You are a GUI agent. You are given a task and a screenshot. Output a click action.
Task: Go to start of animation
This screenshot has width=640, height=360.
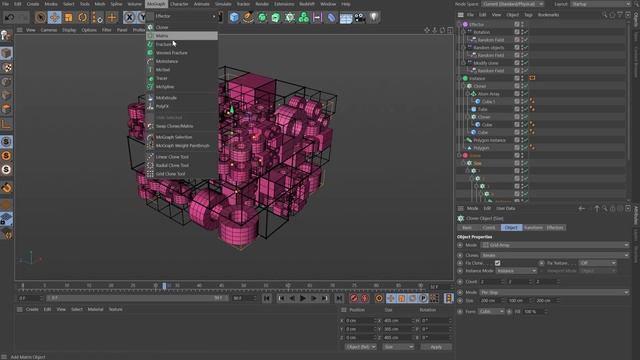click(267, 298)
